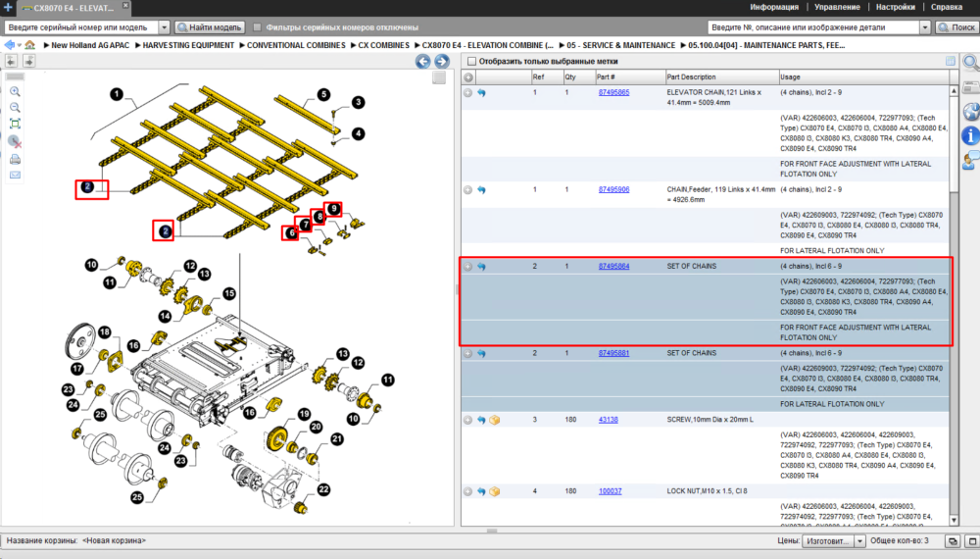Viewport: 980px width, 559px height.
Task: Go to CX COMBINES breadcrumb
Action: click(x=383, y=45)
